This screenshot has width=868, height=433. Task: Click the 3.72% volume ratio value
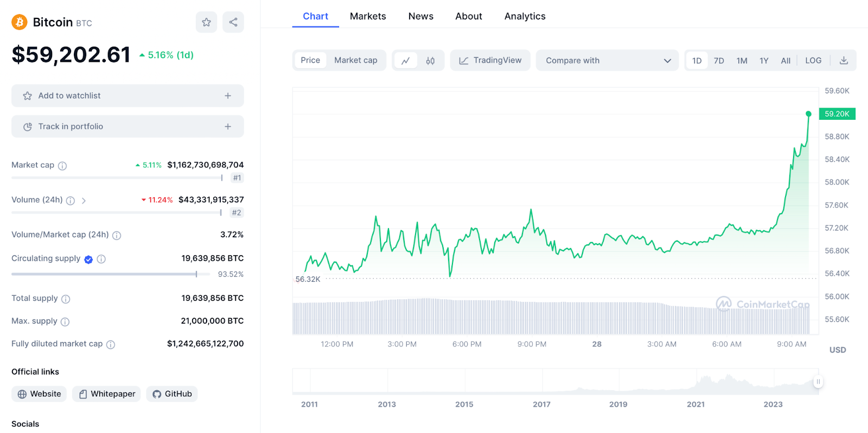[x=232, y=235]
